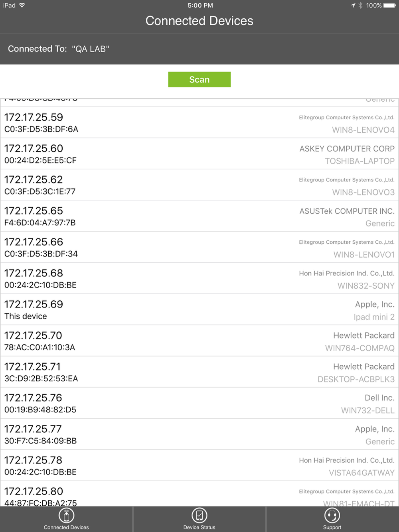Open device at 172.17.25.62
The image size is (399, 532).
(x=199, y=185)
